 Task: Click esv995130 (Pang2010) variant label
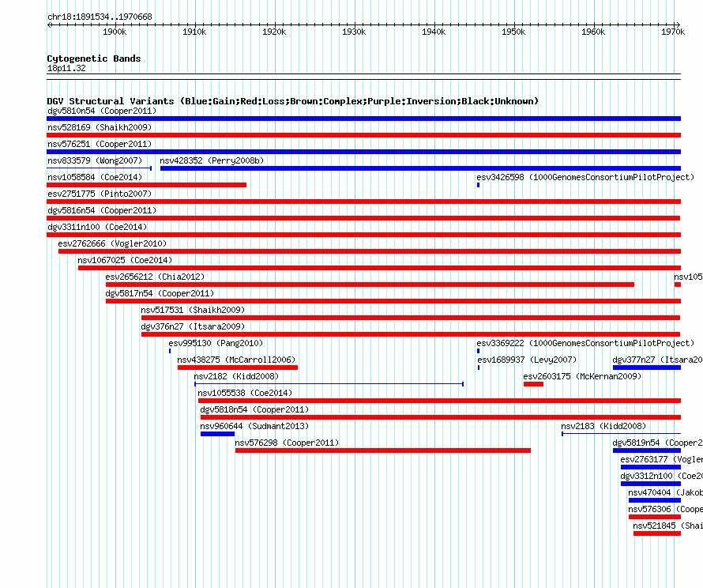click(x=216, y=343)
